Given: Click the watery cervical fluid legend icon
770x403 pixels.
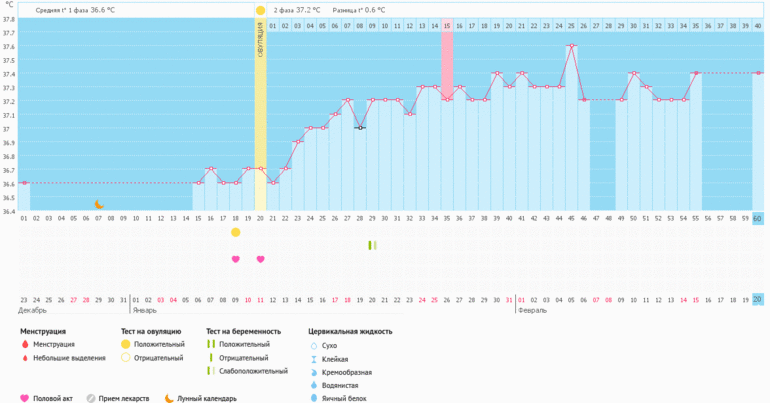Looking at the screenshot, I should tap(315, 384).
